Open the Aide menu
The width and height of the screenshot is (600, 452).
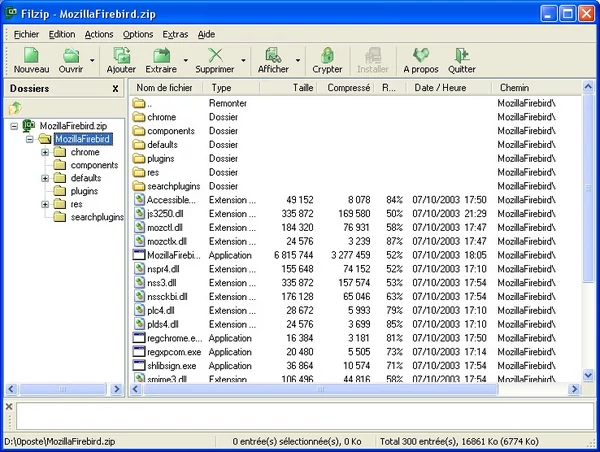(206, 34)
